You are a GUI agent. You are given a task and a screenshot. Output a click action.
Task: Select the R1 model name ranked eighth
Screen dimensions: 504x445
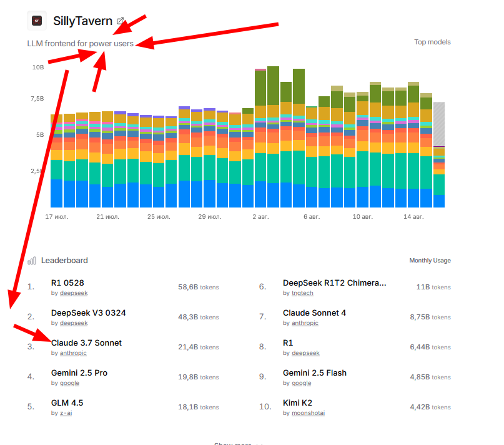point(288,342)
